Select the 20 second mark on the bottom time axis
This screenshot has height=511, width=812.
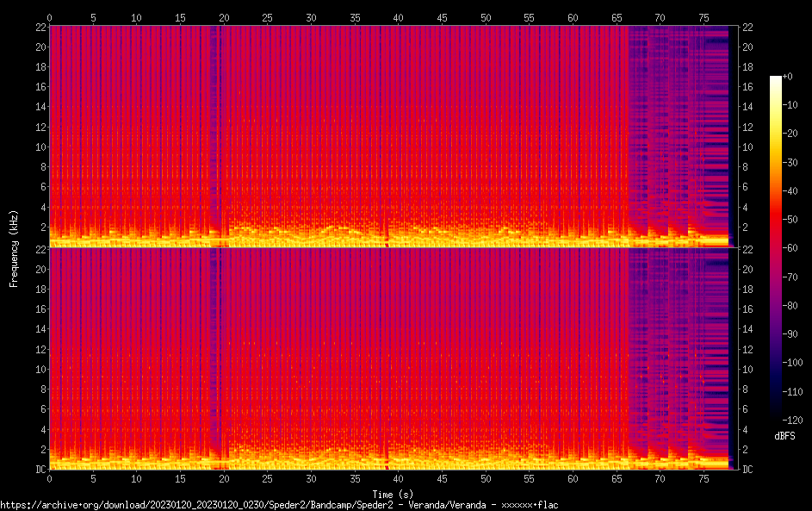(x=224, y=478)
